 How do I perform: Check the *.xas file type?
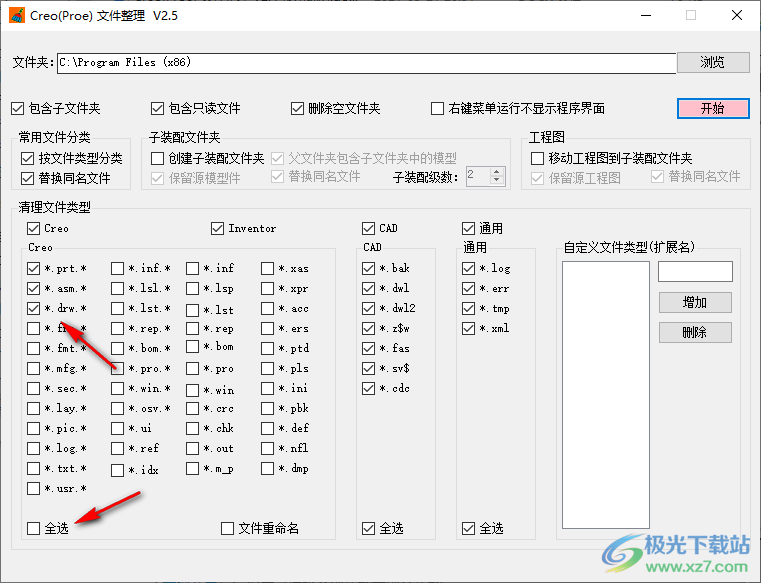coord(267,268)
